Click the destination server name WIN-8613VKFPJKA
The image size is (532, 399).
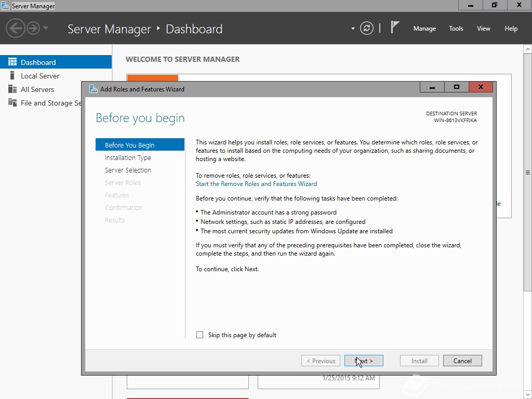455,121
